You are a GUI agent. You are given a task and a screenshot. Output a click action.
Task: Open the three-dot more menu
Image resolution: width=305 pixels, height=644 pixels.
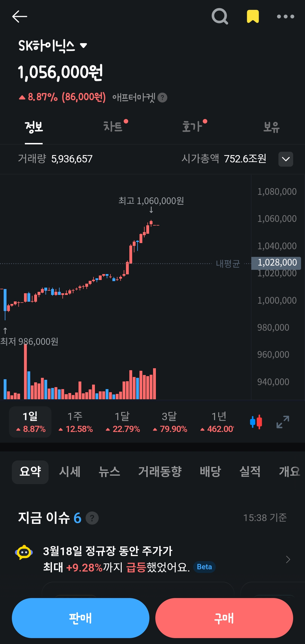point(286,17)
